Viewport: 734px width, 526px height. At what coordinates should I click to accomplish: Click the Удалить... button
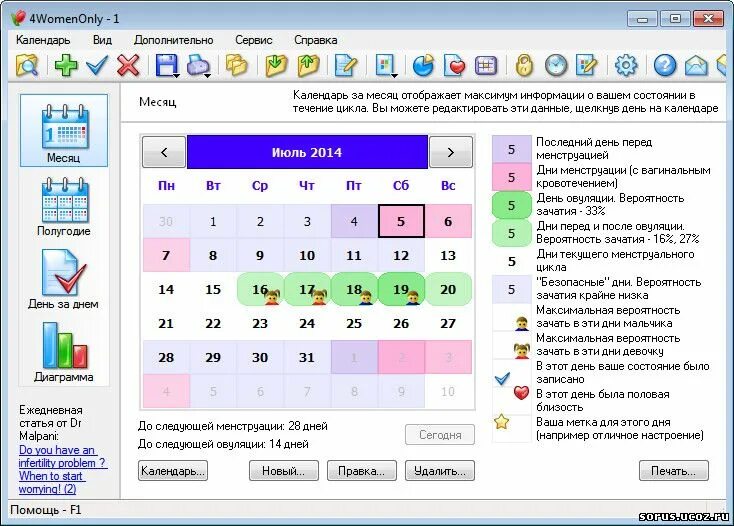440,471
